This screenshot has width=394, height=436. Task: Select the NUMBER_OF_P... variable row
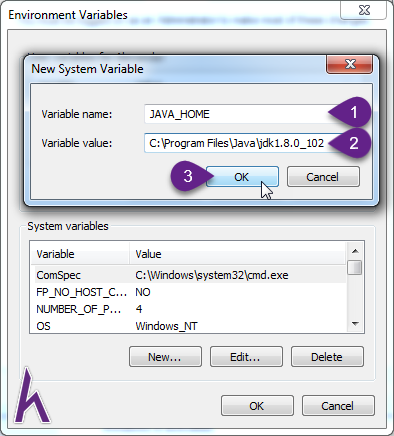pyautogui.click(x=189, y=309)
